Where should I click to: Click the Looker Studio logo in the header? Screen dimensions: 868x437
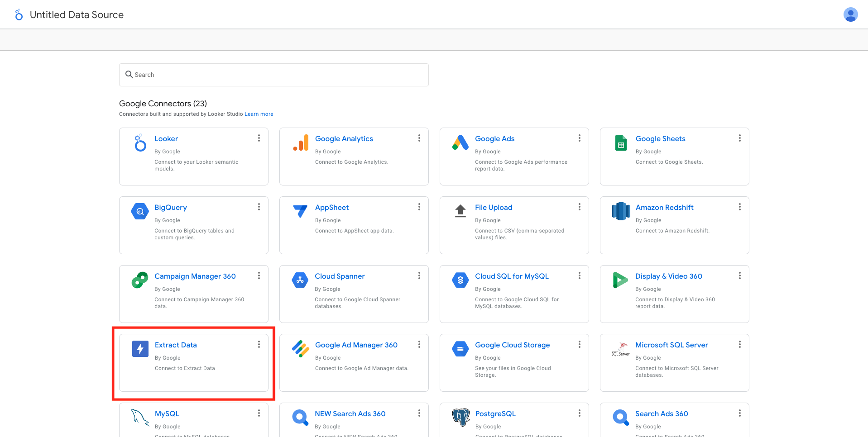point(18,14)
